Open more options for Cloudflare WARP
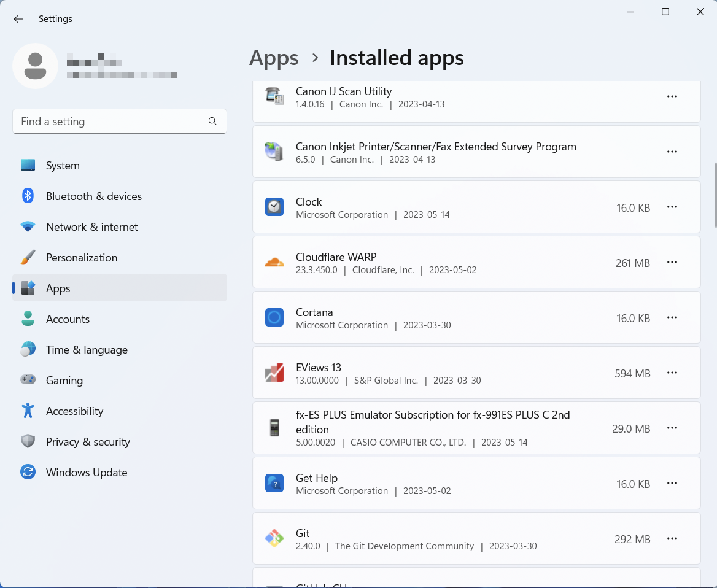This screenshot has height=588, width=717. click(672, 263)
